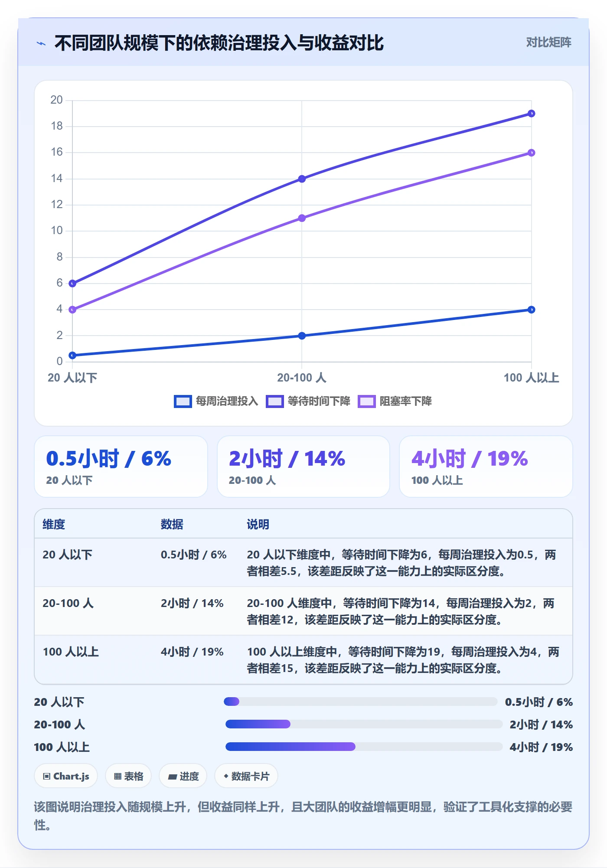Click the table grid icon in 表格 tag
Viewport: 607px width, 868px height.
coord(117,777)
